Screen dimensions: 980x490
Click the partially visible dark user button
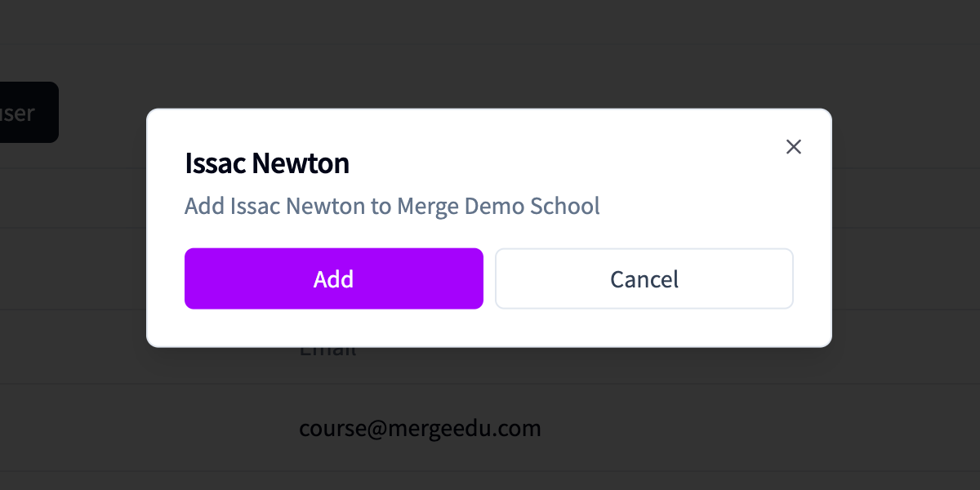29,112
